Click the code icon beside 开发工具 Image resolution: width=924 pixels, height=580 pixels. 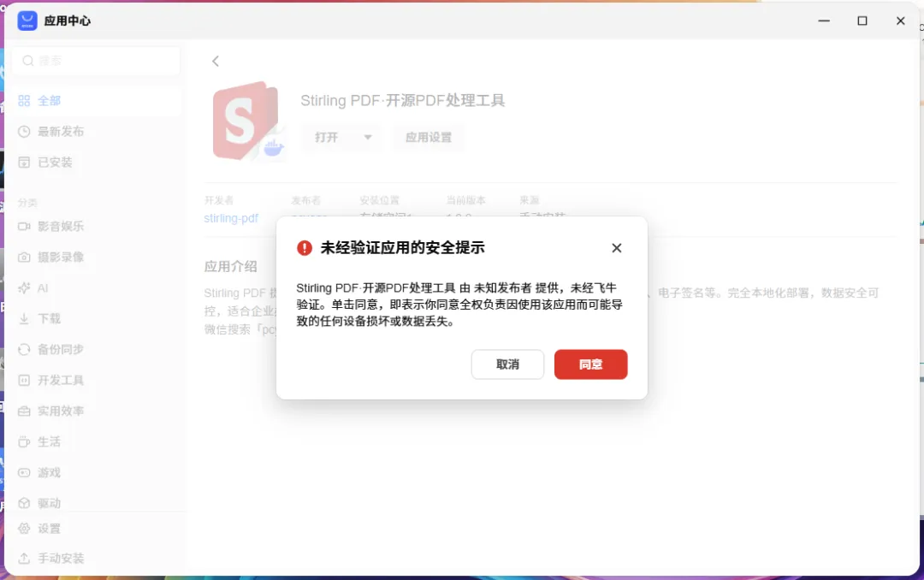pos(24,380)
